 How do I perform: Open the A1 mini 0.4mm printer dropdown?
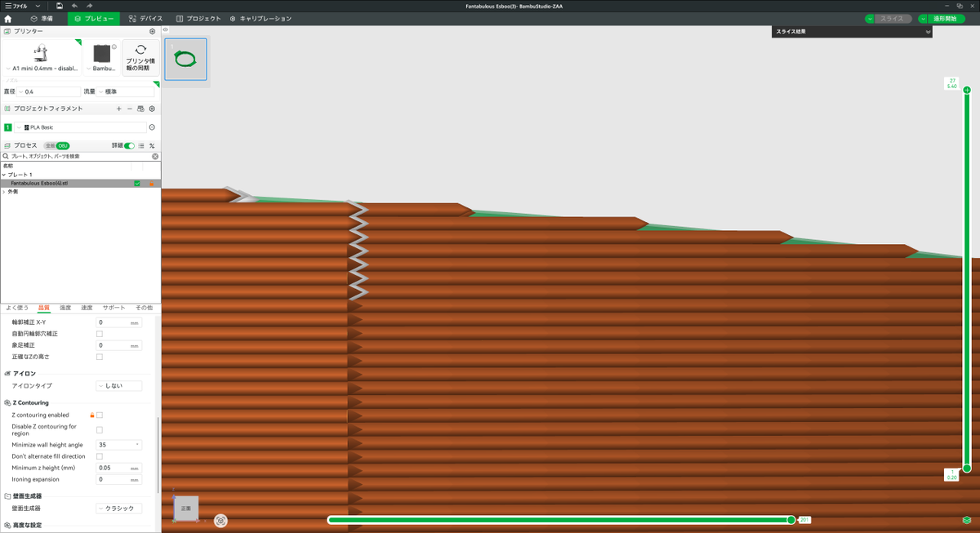[x=42, y=69]
